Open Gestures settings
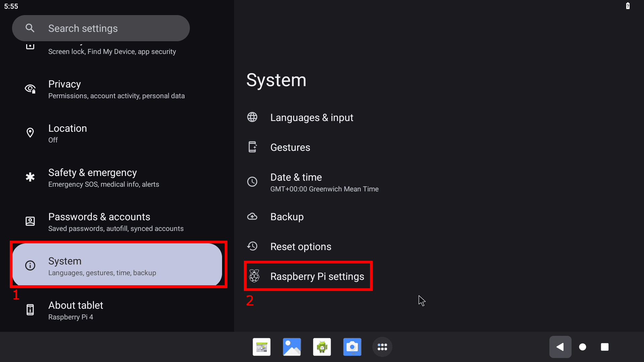This screenshot has height=362, width=644. (x=439, y=147)
